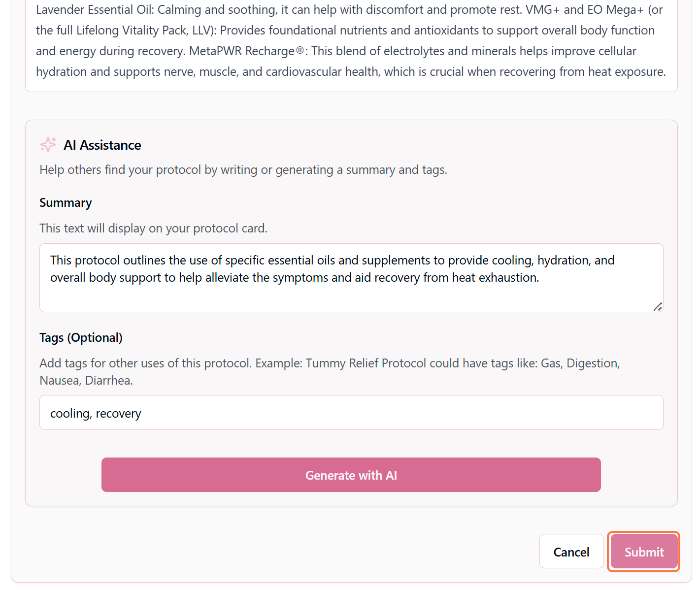700x590 pixels.
Task: Click the textarea resize handle
Action: coord(659,307)
